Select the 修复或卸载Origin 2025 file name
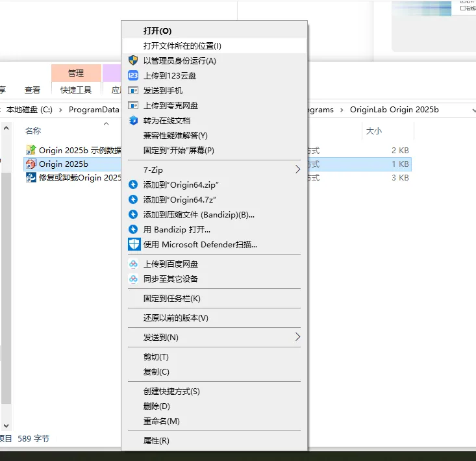Image resolution: width=476 pixels, height=461 pixels. pyautogui.click(x=80, y=177)
